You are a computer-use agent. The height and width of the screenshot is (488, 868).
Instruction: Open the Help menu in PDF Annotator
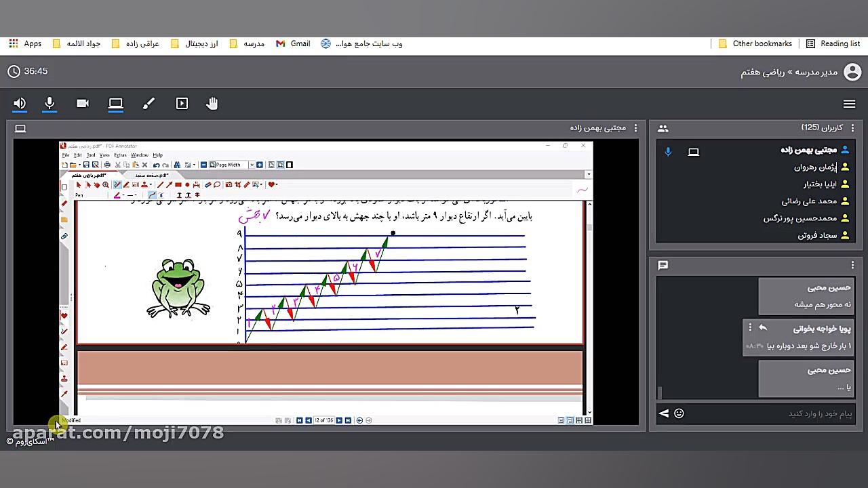pos(157,155)
